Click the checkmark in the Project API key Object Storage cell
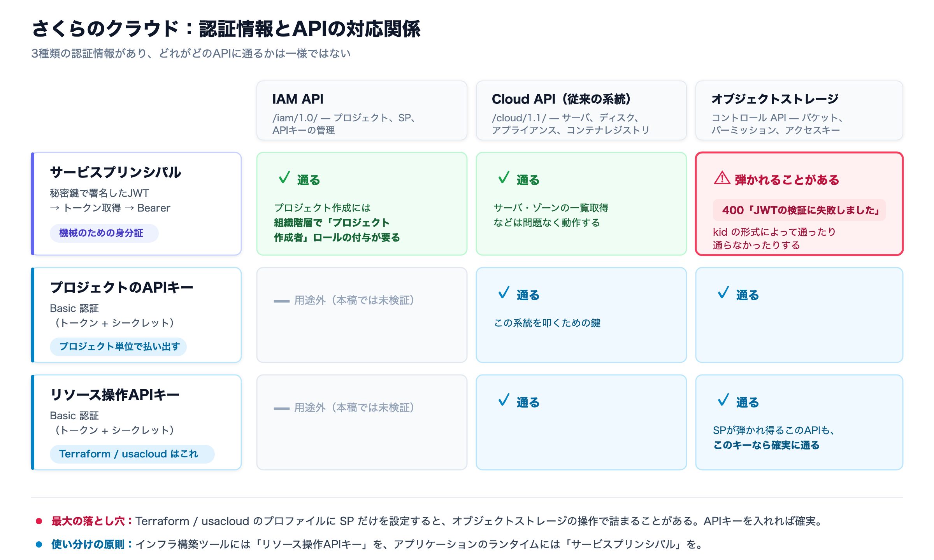 click(723, 292)
